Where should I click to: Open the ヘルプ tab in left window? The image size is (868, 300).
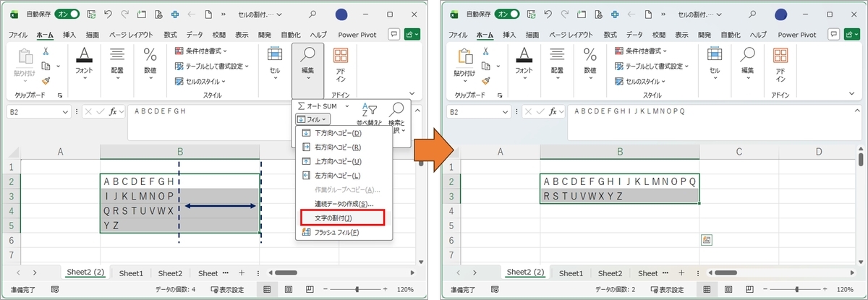pos(318,35)
